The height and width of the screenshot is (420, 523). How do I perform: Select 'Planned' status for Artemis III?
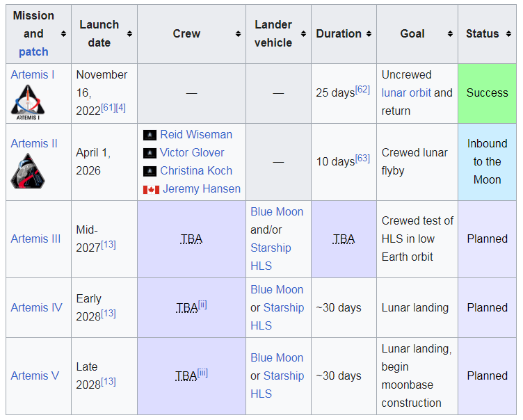coord(487,239)
